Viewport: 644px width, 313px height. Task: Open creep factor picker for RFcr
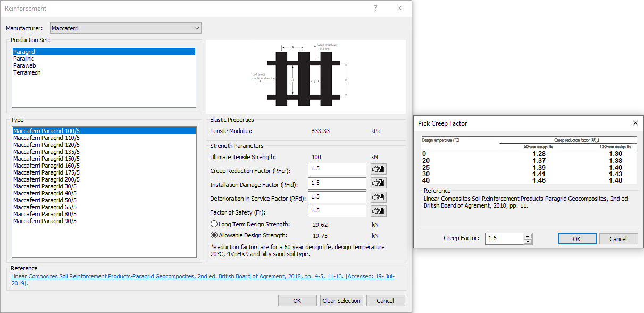pos(378,169)
